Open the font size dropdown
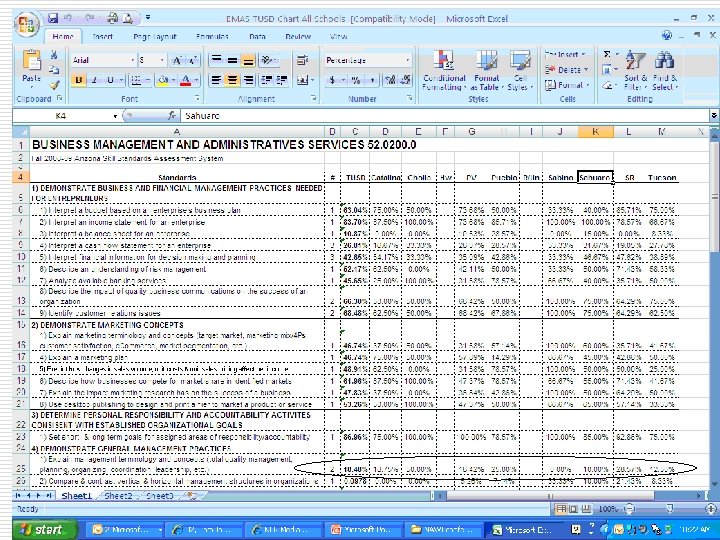 pyautogui.click(x=162, y=60)
